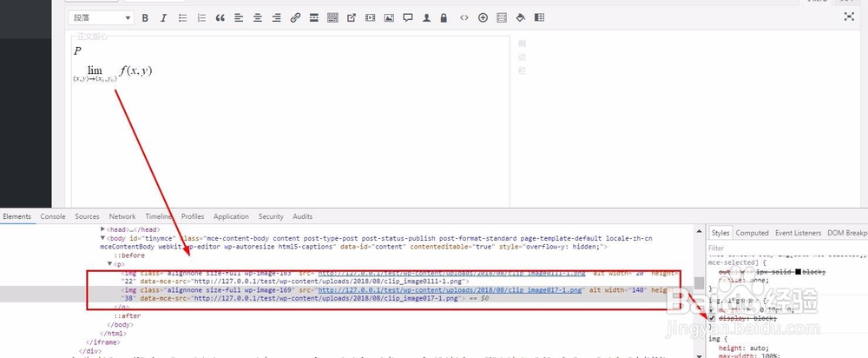Click the user profile icon in toolbar
Screen dimensions: 868x358
tap(427, 17)
